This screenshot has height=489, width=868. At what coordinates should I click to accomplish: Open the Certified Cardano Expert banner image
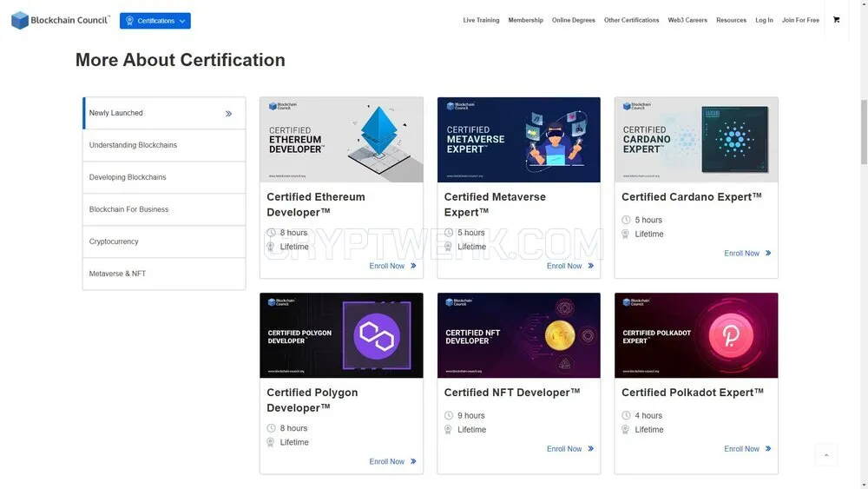click(696, 140)
